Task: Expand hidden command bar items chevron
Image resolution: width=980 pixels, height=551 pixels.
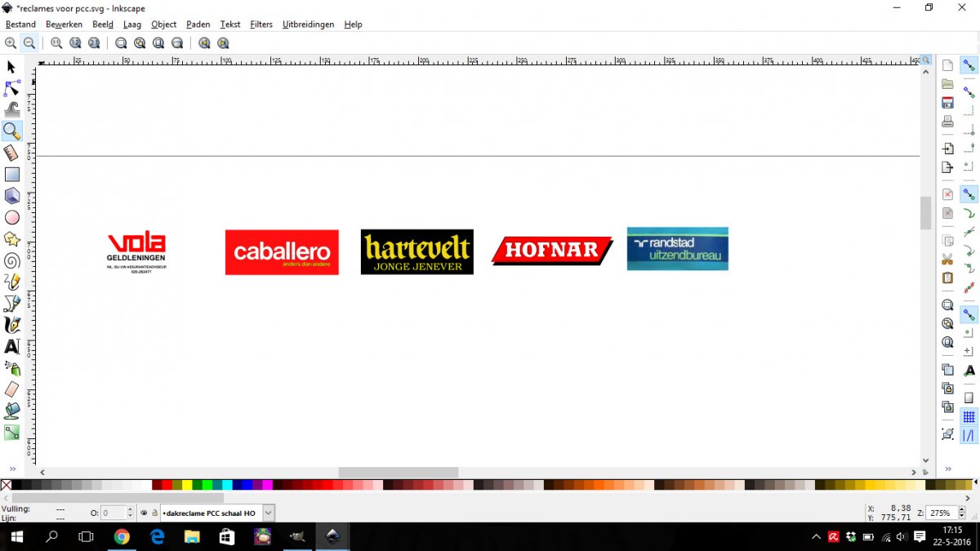Action: [x=947, y=469]
